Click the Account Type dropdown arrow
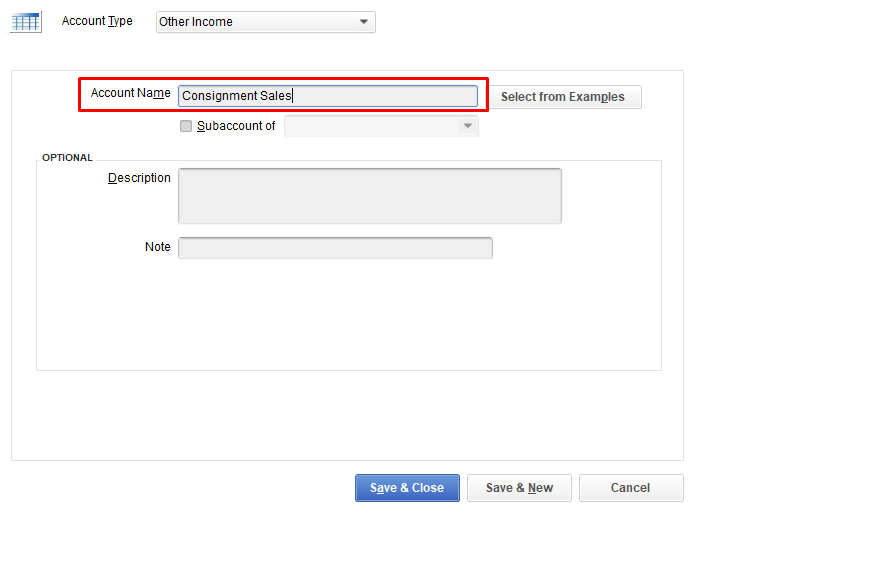890x581 pixels. (x=364, y=22)
